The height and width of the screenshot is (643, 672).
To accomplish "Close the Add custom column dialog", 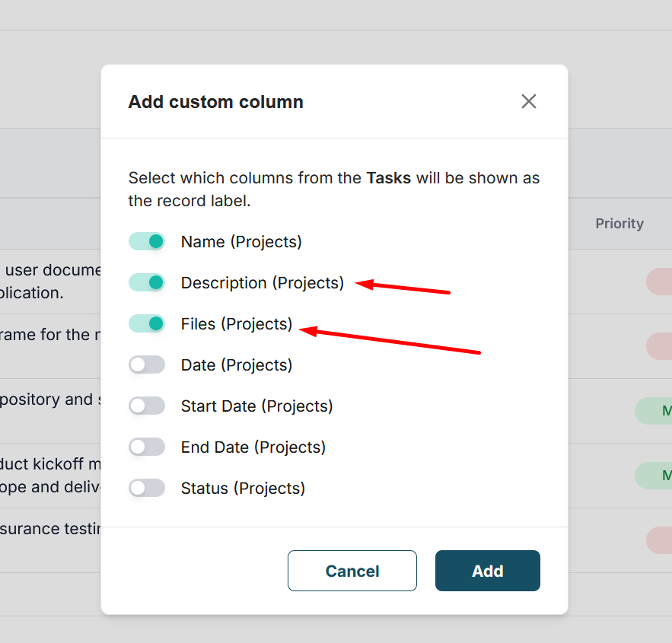I will pyautogui.click(x=529, y=101).
